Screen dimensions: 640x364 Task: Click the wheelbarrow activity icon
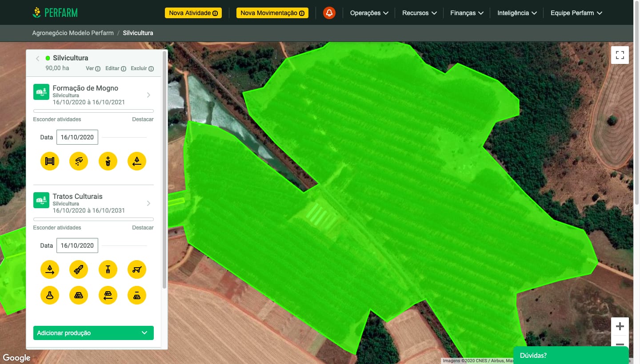click(x=137, y=269)
